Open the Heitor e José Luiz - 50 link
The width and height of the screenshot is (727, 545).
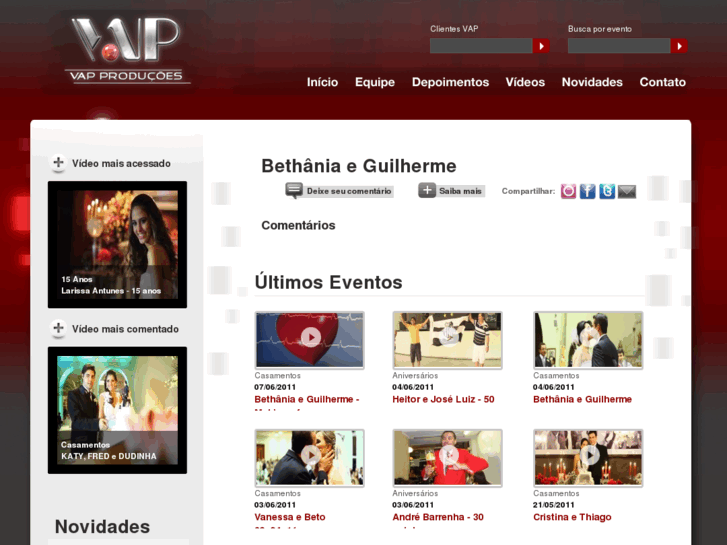tap(443, 399)
